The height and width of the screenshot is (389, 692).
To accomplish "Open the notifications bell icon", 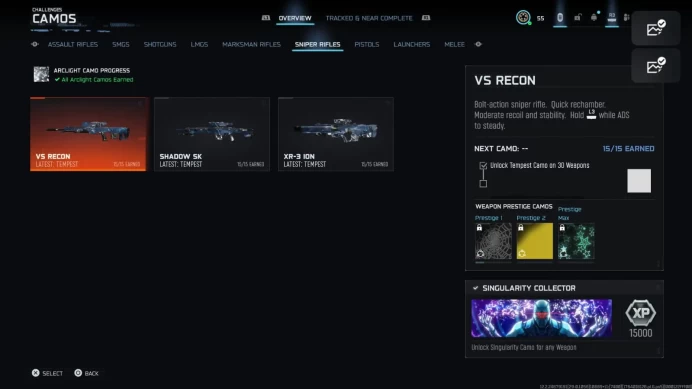I will [594, 17].
